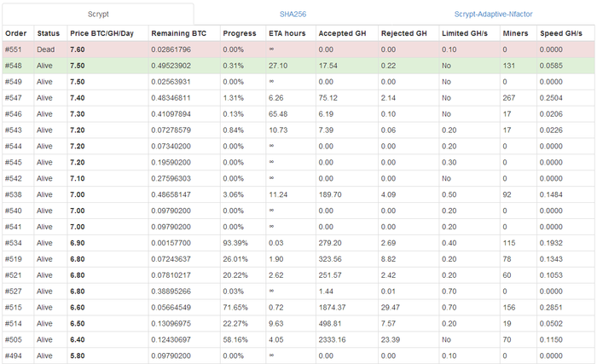Select order #534 in the table

pyautogui.click(x=298, y=243)
